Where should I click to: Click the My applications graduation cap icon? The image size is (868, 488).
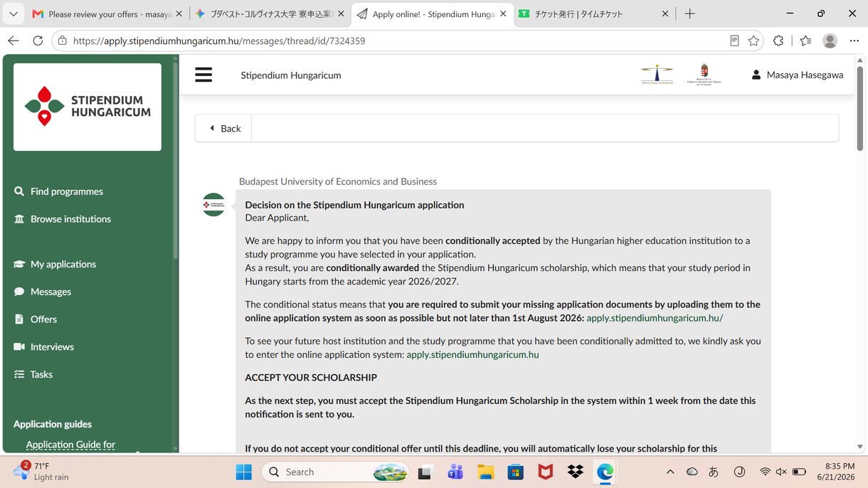coord(19,264)
